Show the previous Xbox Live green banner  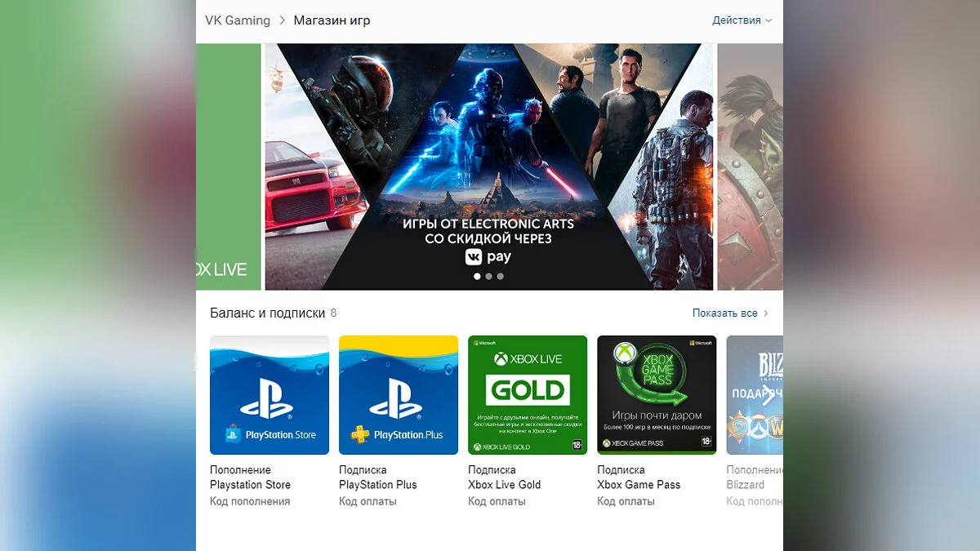pyautogui.click(x=229, y=167)
